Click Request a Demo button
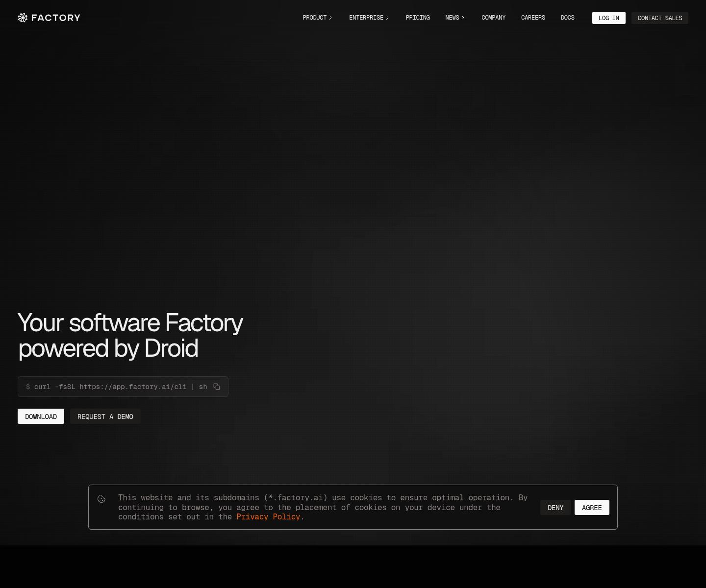 pyautogui.click(x=105, y=416)
